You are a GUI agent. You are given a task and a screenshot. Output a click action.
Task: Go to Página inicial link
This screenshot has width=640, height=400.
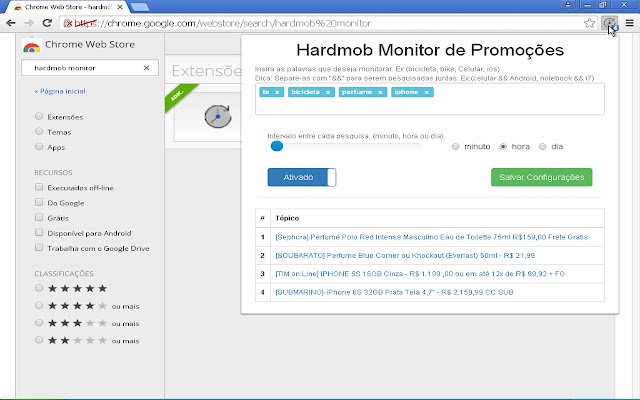[60, 91]
